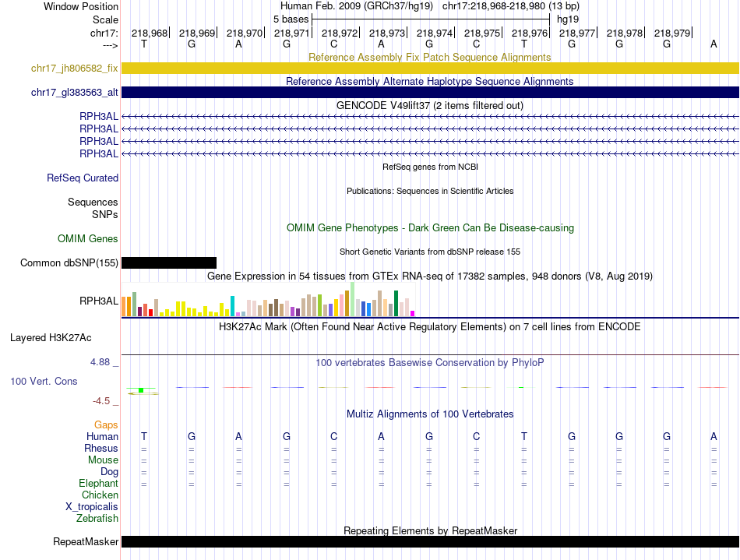Click position label 218,976 on ruler

530,33
